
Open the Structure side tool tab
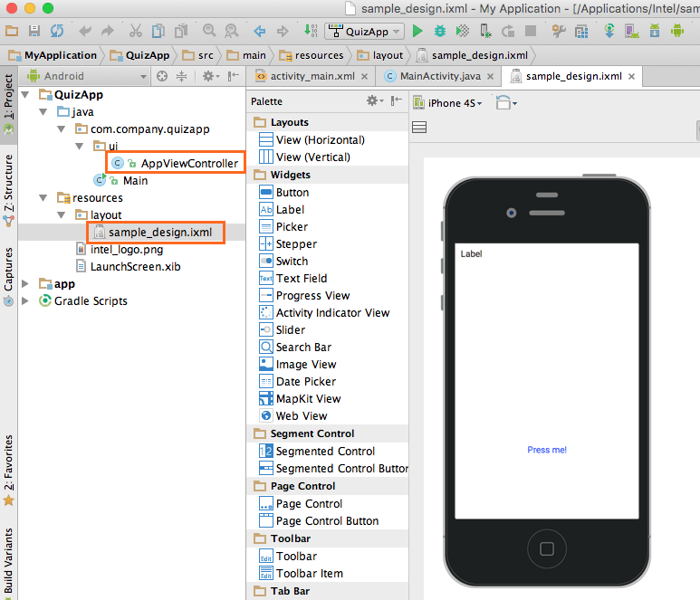8,190
